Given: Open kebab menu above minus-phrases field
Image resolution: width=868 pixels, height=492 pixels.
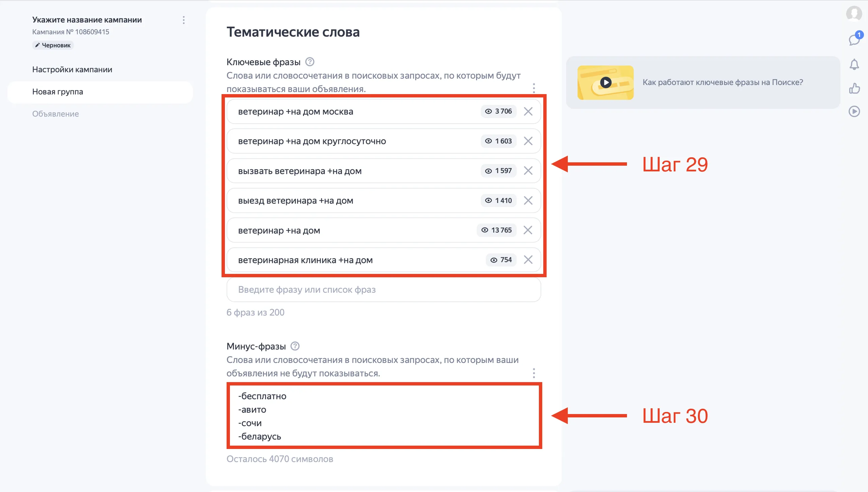Looking at the screenshot, I should click(534, 373).
